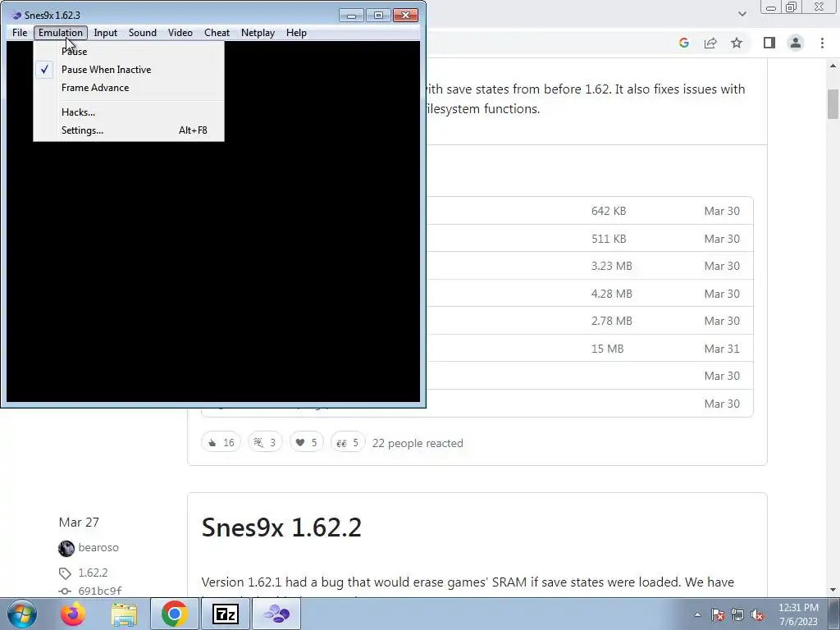The height and width of the screenshot is (630, 840).
Task: Open the Sound menu
Action: [x=143, y=33]
